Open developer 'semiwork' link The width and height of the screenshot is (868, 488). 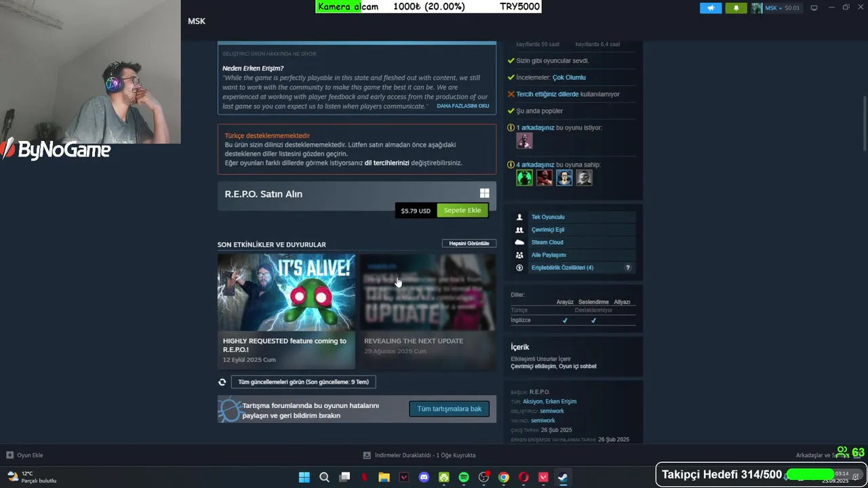[x=552, y=411]
